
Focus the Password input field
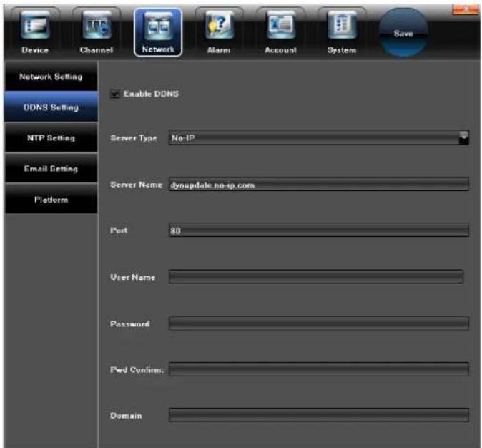(319, 323)
